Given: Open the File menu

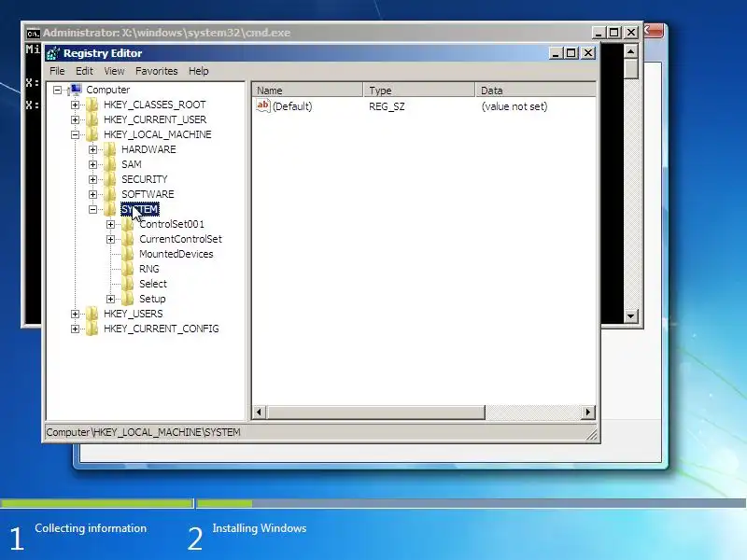Looking at the screenshot, I should (57, 71).
